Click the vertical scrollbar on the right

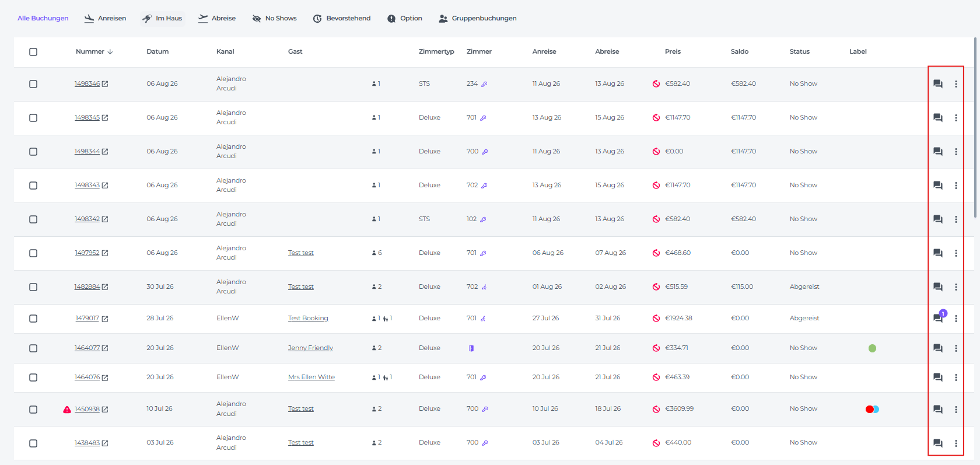click(x=975, y=128)
